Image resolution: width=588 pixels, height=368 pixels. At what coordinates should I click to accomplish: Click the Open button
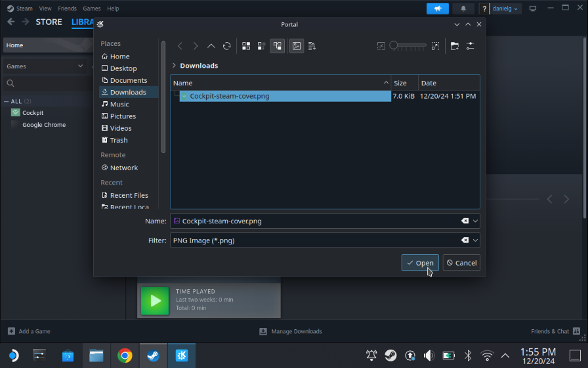pyautogui.click(x=420, y=263)
